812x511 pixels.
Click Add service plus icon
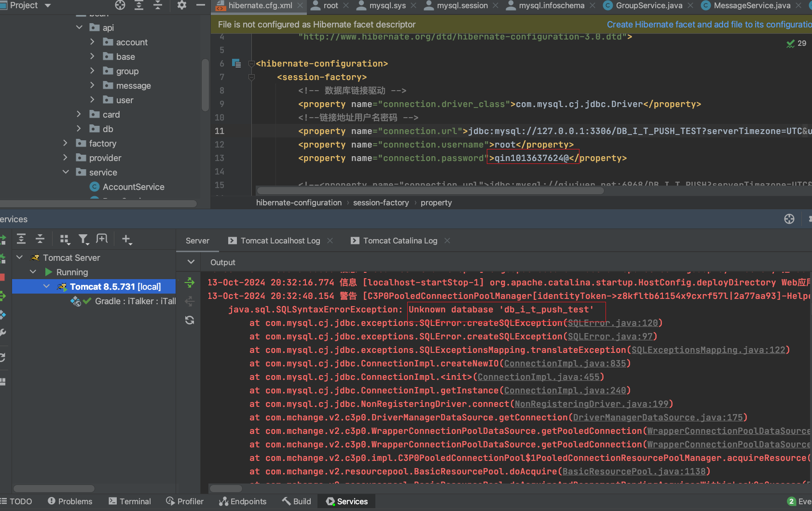coord(126,239)
